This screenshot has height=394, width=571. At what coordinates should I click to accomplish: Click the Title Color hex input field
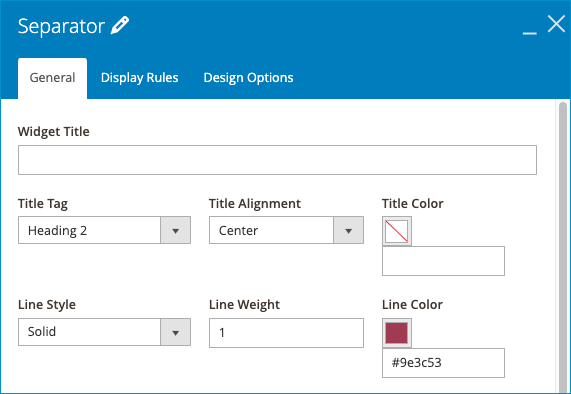[x=443, y=261]
